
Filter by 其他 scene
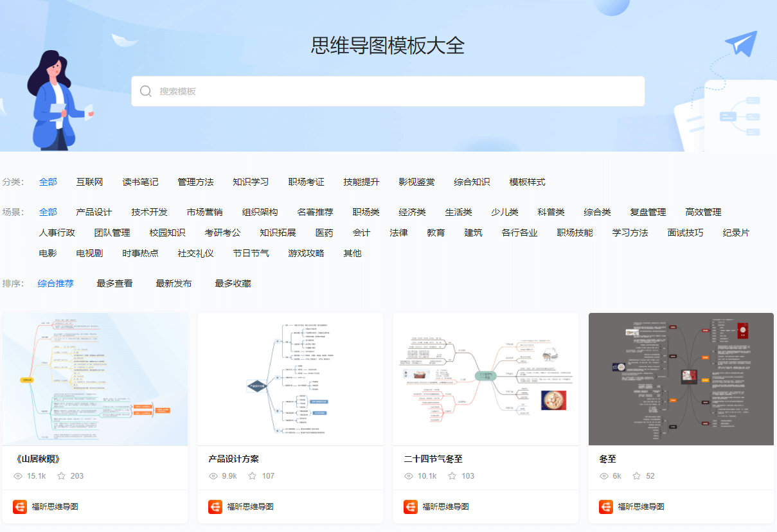pyautogui.click(x=352, y=253)
